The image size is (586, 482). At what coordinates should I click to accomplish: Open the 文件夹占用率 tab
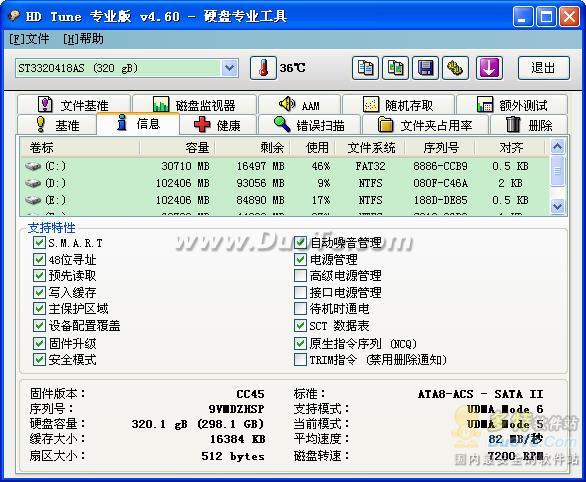(425, 125)
